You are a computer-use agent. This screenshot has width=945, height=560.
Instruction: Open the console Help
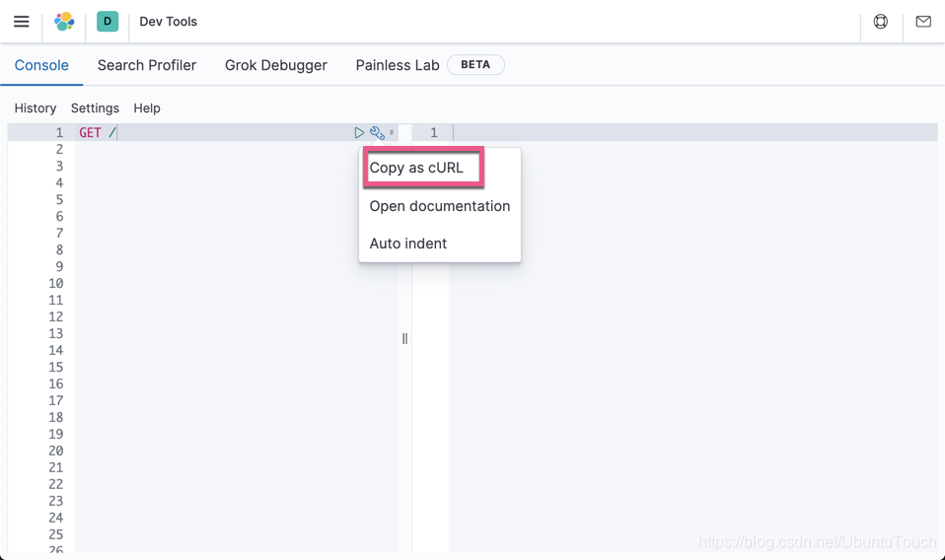147,108
